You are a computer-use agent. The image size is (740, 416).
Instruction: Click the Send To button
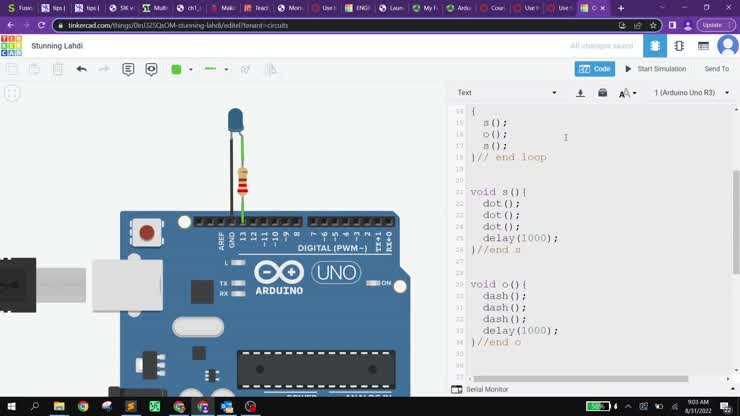click(x=716, y=69)
